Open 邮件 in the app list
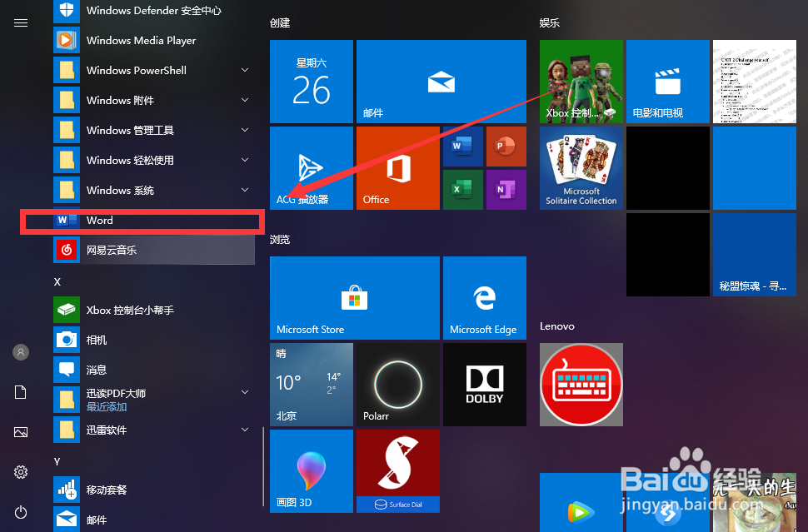The width and height of the screenshot is (808, 532). (x=153, y=520)
